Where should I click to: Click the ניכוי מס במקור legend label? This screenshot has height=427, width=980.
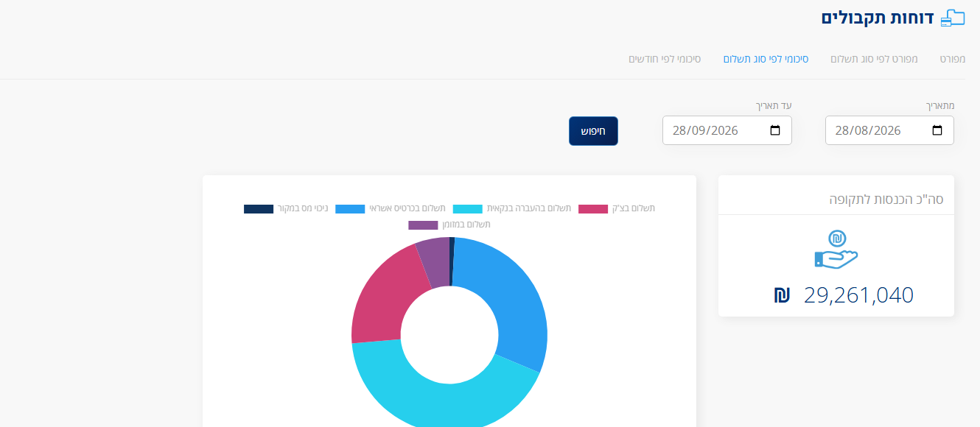pyautogui.click(x=302, y=208)
